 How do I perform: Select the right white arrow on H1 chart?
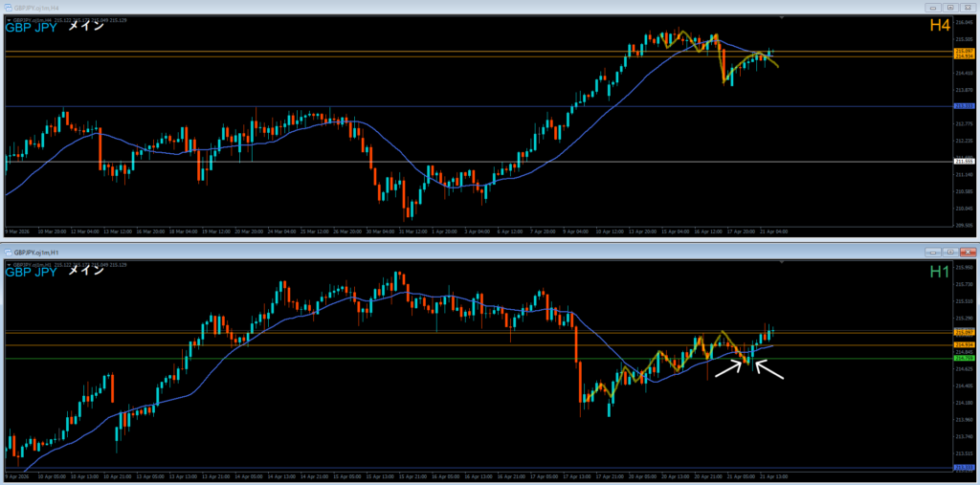(769, 369)
